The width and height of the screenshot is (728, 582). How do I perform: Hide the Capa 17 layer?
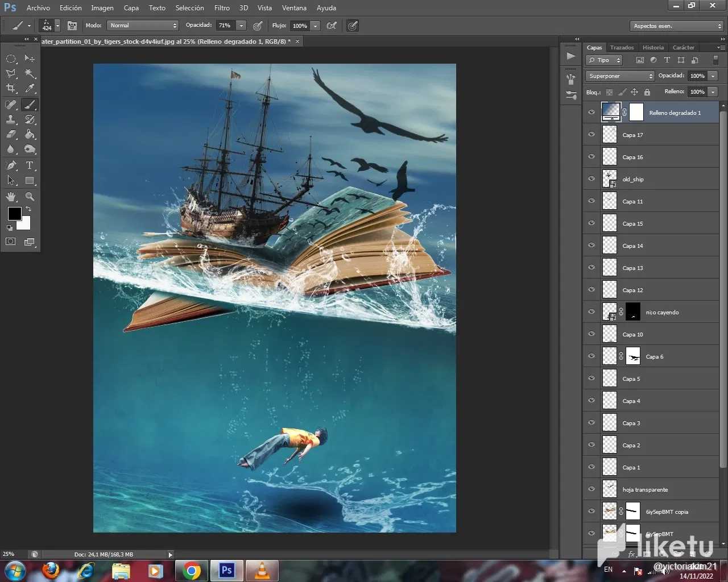[x=591, y=135]
